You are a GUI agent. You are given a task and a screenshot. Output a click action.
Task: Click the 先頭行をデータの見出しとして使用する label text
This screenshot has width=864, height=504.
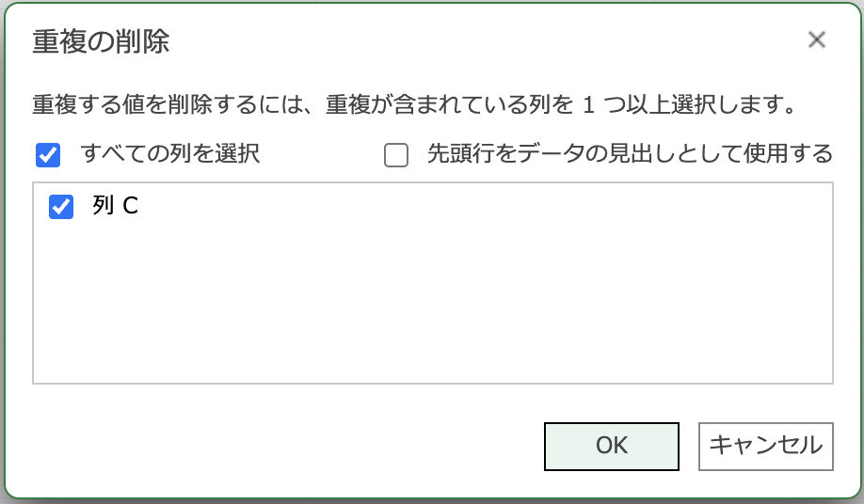pos(630,153)
